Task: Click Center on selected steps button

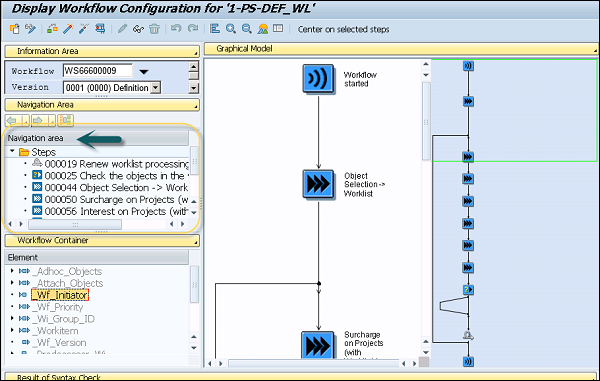Action: pyautogui.click(x=343, y=29)
